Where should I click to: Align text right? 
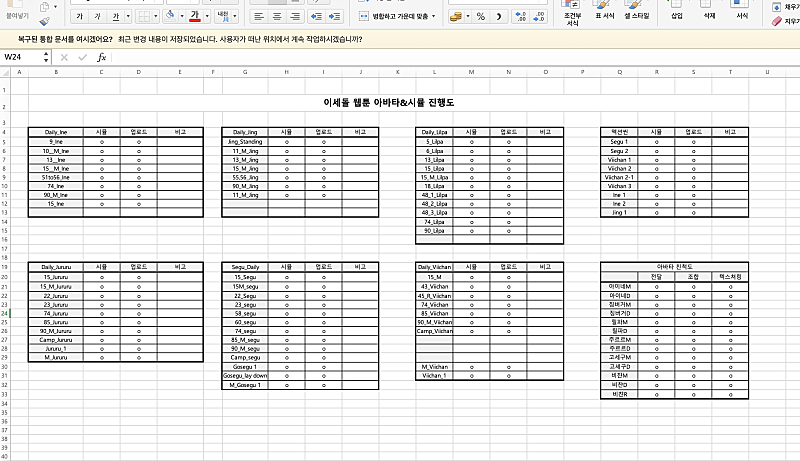click(x=295, y=16)
